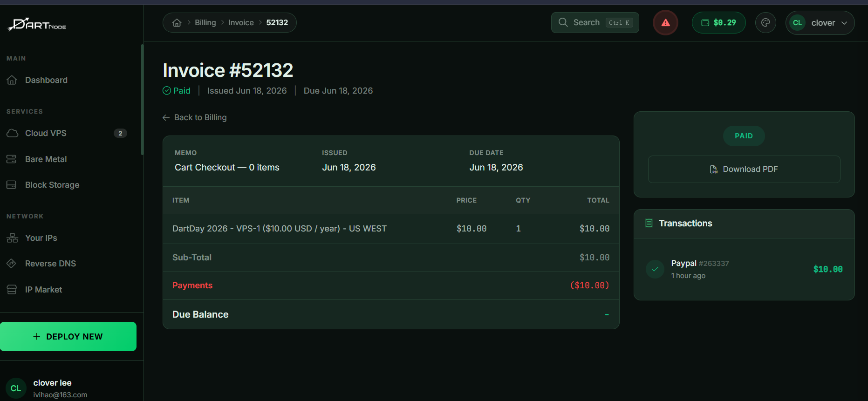Image resolution: width=868 pixels, height=401 pixels.
Task: Click the 'Due Jun 18, 2026' text
Action: (x=338, y=91)
